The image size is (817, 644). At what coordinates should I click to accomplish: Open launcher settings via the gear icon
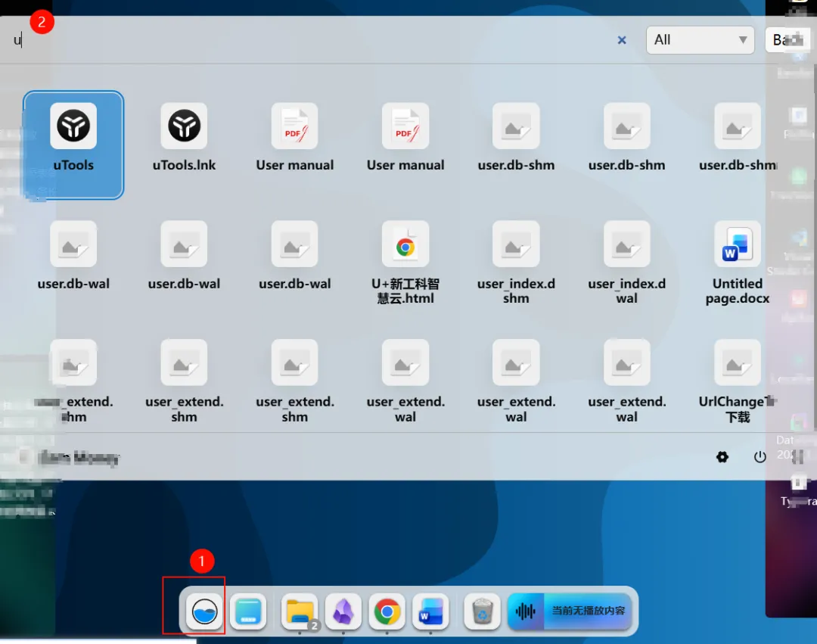(x=722, y=457)
